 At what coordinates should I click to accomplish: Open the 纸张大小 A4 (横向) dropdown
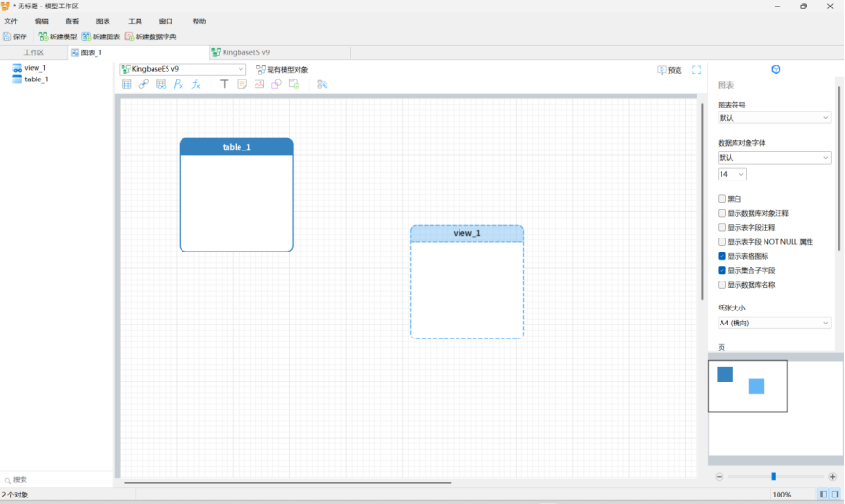click(774, 323)
